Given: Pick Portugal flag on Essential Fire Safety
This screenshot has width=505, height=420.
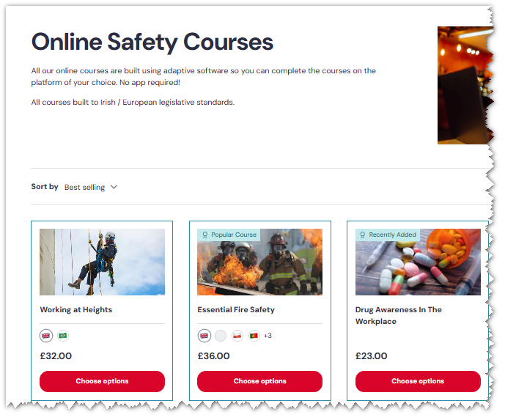Looking at the screenshot, I should point(254,336).
